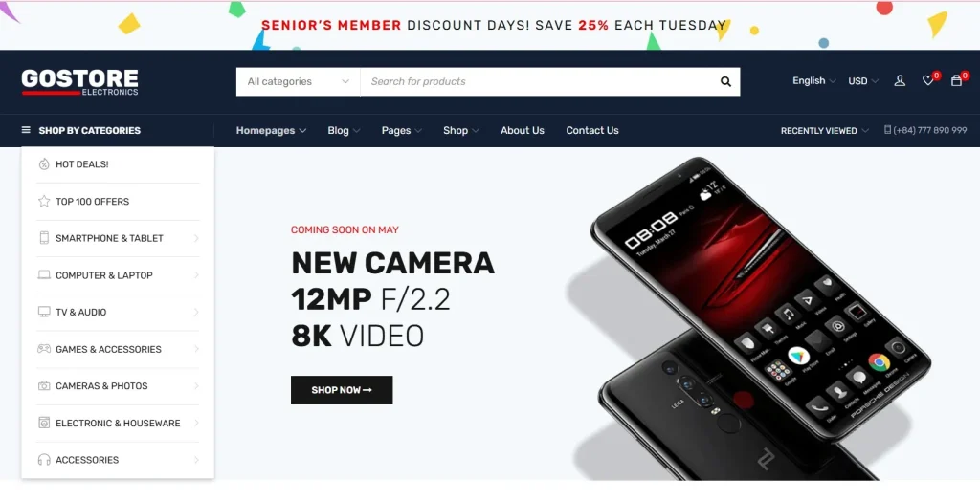980x501 pixels.
Task: Open the user account icon
Action: click(900, 80)
